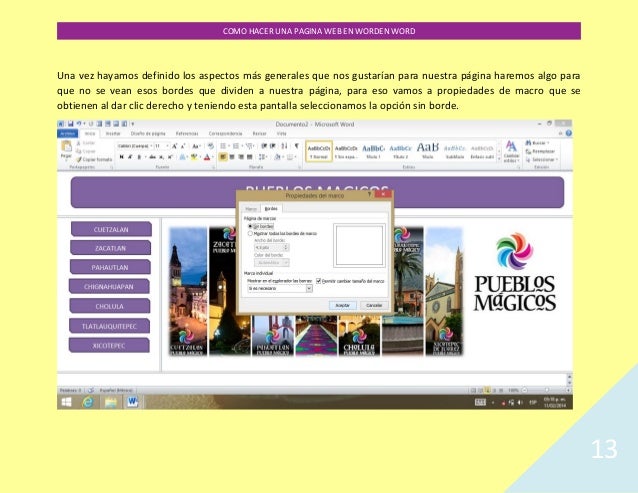Select Bordes tab in dialog
The height and width of the screenshot is (493, 638).
(x=271, y=209)
